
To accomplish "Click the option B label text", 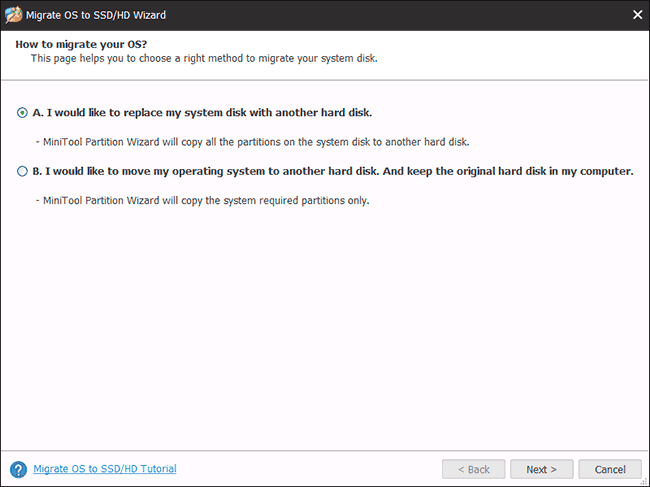I will point(333,171).
